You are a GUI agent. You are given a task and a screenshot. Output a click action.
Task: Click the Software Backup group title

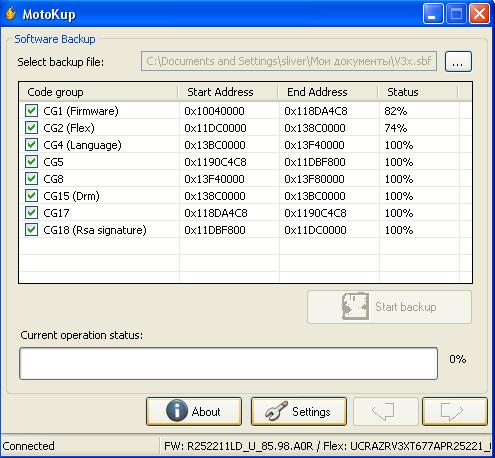[x=55, y=39]
